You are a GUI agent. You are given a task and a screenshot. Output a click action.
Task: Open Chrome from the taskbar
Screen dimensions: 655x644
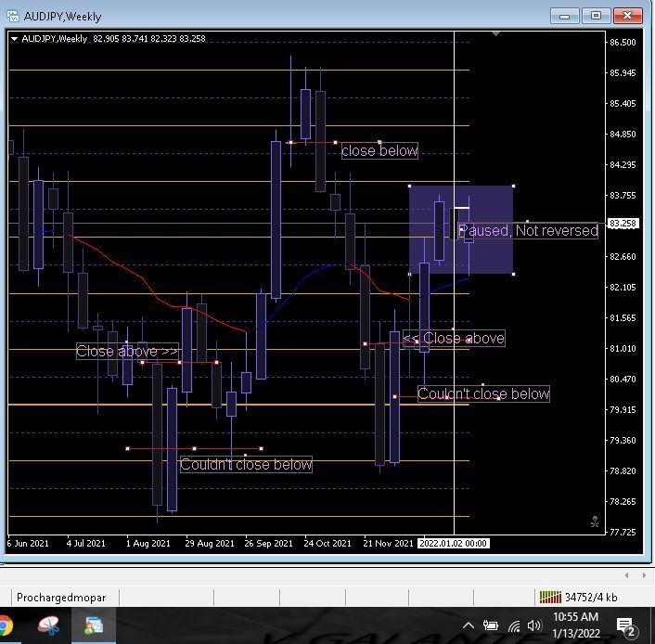(6, 625)
